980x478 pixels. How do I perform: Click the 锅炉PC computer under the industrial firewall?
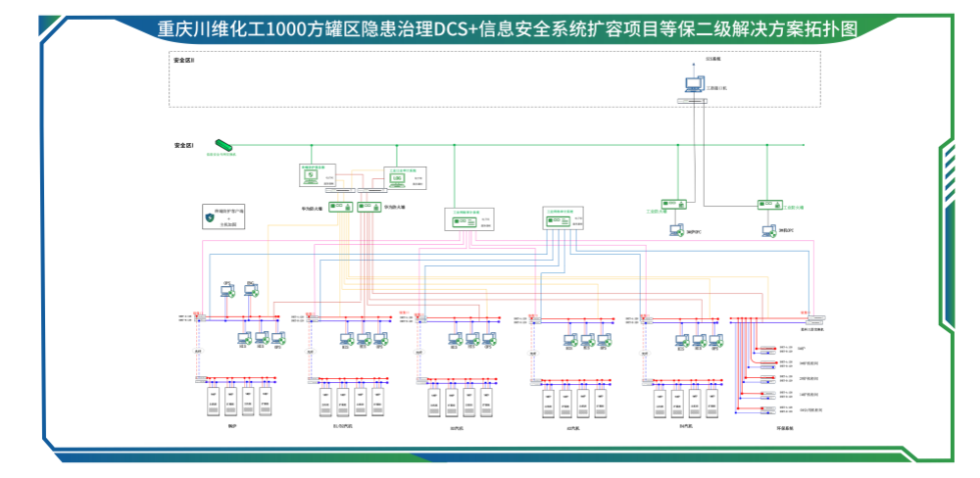click(x=675, y=230)
